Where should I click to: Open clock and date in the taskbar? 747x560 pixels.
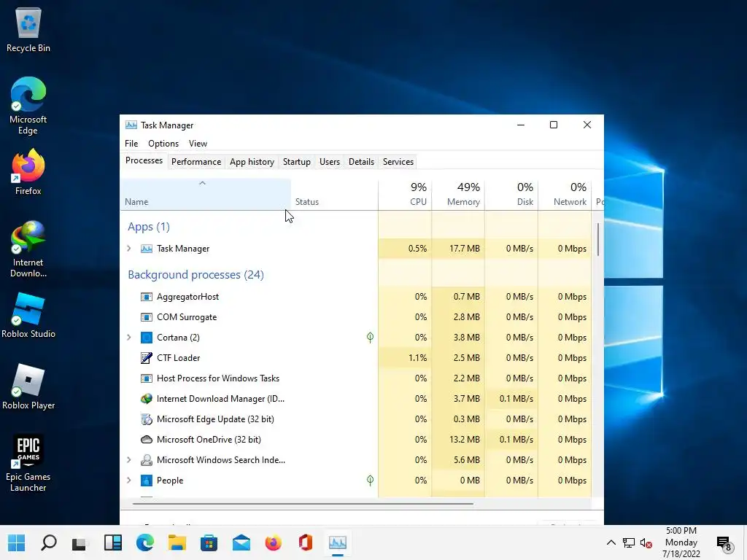click(x=681, y=542)
